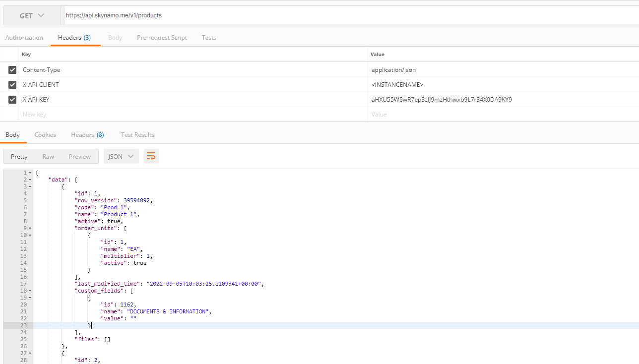Disable the X-API-CLIENT header checkbox
Viewport: 639px width, 364px height.
click(12, 85)
